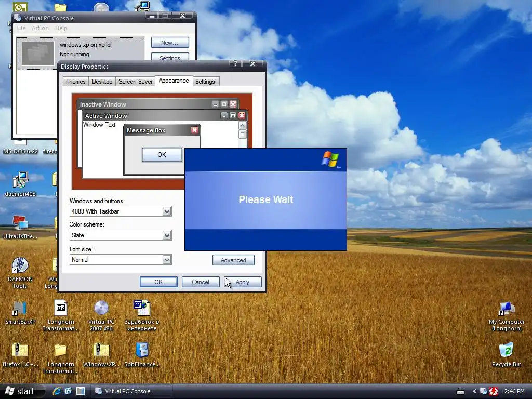
Task: Select the Appearance tab
Action: point(174,81)
